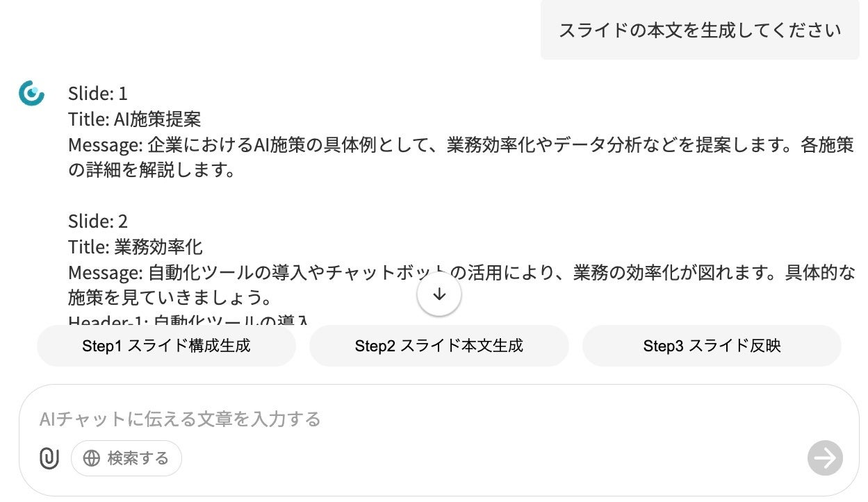Click the AI assistant avatar icon

[31, 93]
